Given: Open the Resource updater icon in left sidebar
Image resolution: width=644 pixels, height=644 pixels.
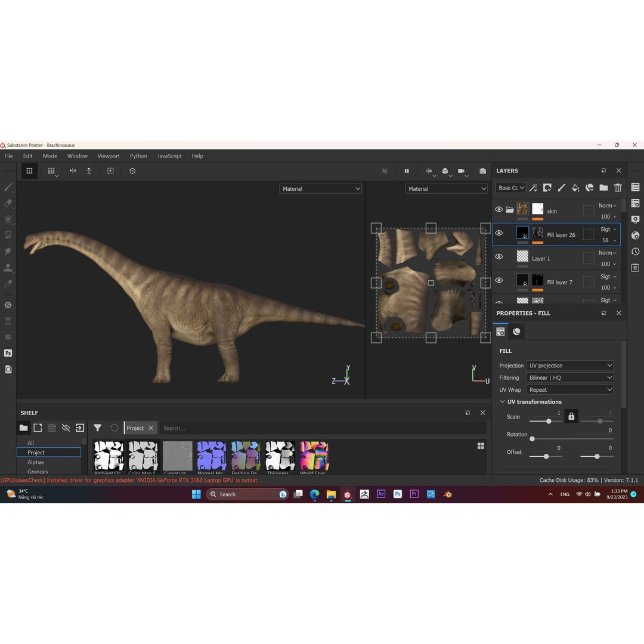Looking at the screenshot, I should [x=8, y=370].
